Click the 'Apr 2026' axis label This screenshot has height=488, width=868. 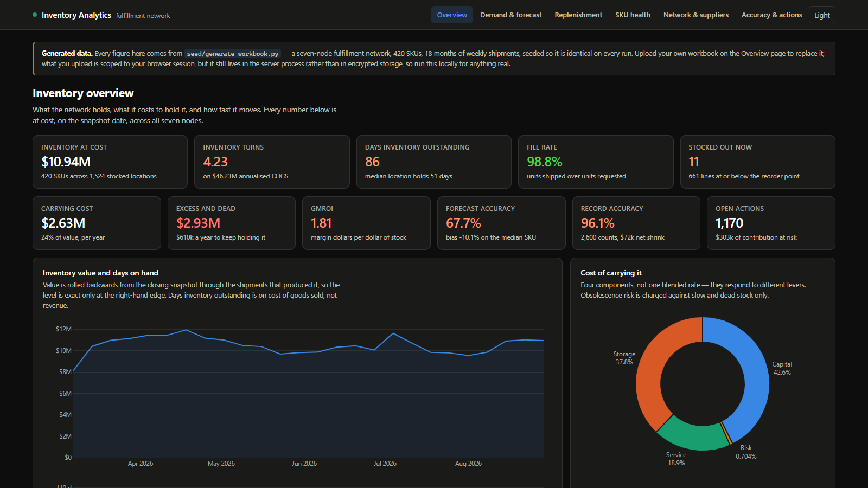tap(141, 464)
